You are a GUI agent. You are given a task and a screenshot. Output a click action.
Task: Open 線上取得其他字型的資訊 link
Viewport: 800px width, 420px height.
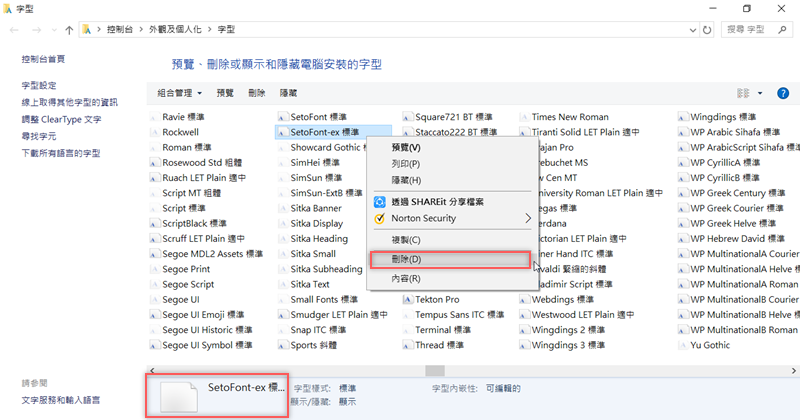tap(69, 102)
